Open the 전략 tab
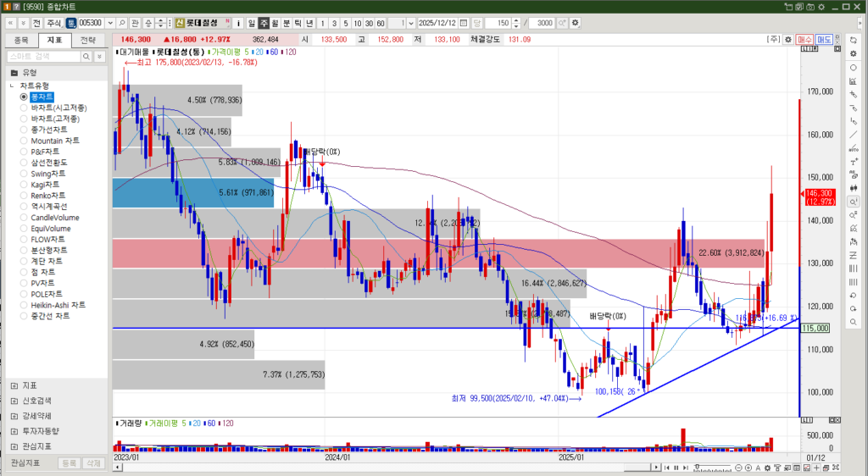This screenshot has height=476, width=868. (87, 40)
